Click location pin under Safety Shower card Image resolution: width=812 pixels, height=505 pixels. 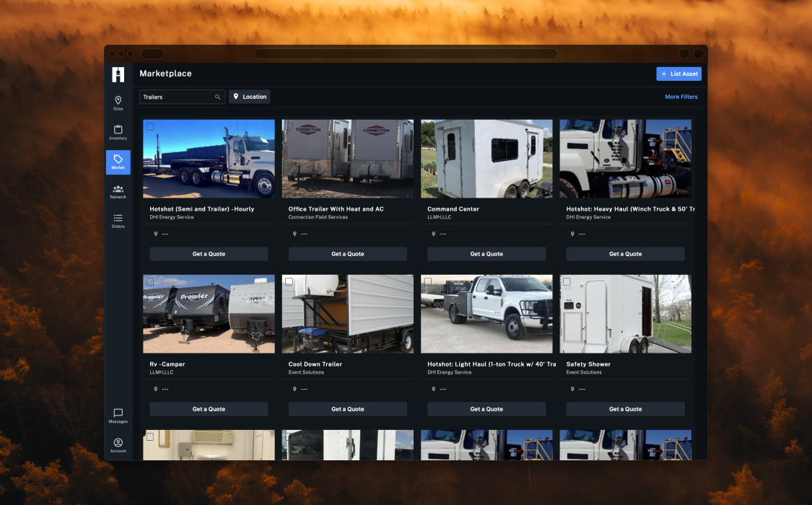(572, 389)
